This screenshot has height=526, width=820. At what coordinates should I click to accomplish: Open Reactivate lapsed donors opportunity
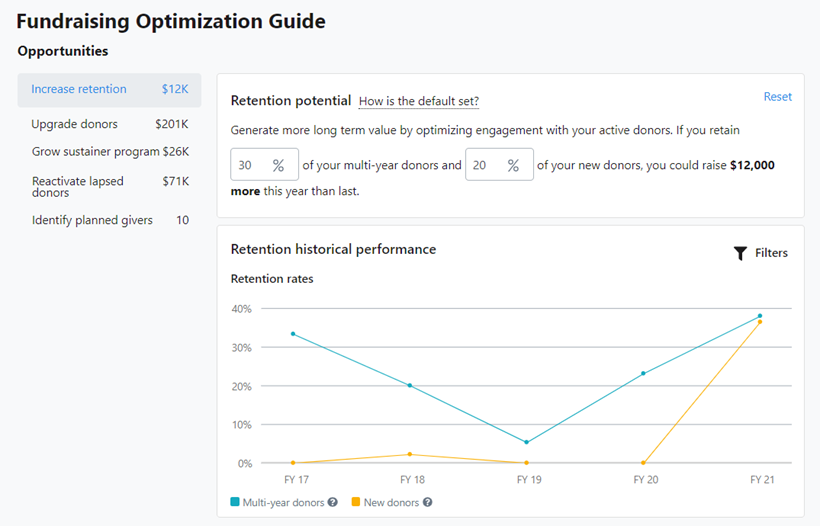(109, 187)
